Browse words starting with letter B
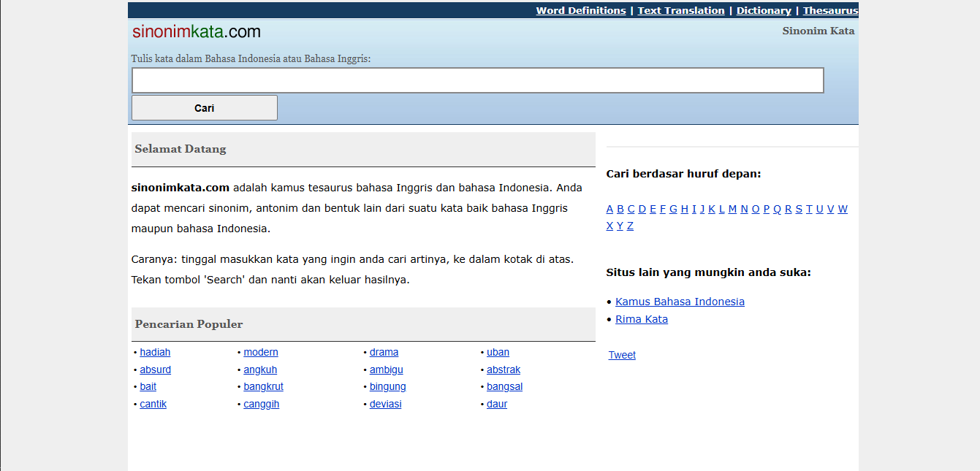Screen dimensions: 980x471 point(620,209)
